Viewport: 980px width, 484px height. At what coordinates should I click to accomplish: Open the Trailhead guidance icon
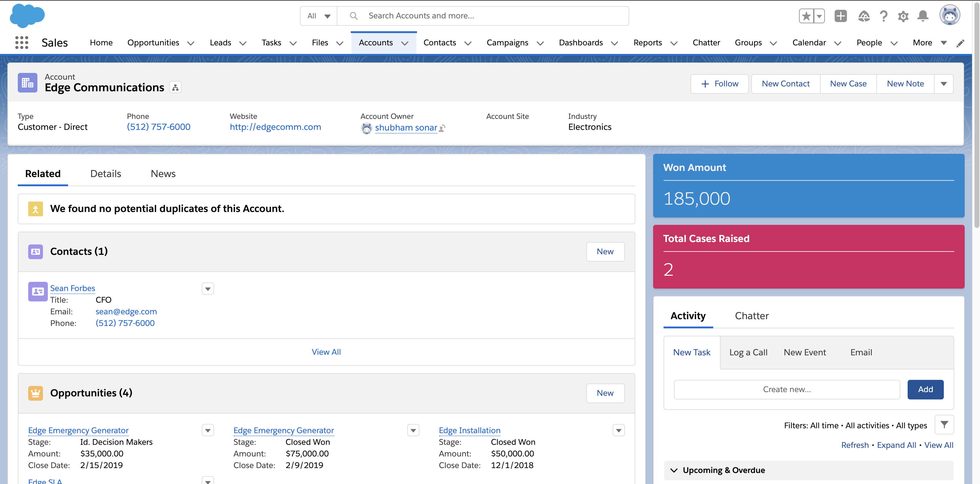click(863, 16)
